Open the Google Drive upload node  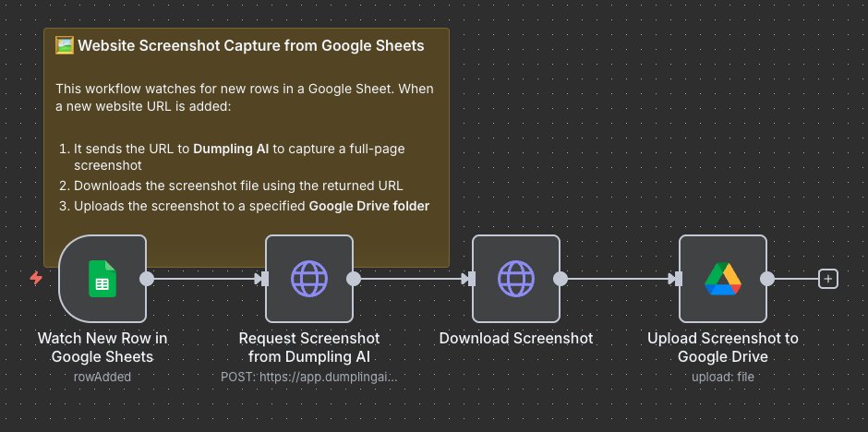pyautogui.click(x=723, y=279)
